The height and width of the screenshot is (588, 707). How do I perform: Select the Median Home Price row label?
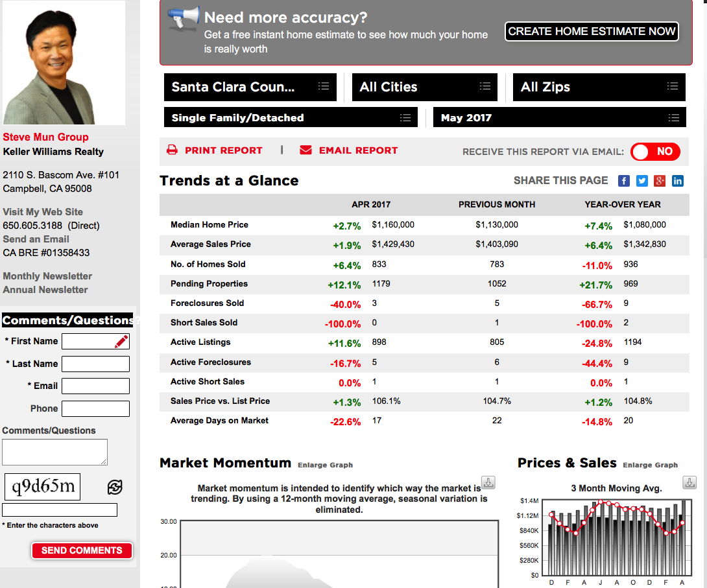pyautogui.click(x=210, y=224)
